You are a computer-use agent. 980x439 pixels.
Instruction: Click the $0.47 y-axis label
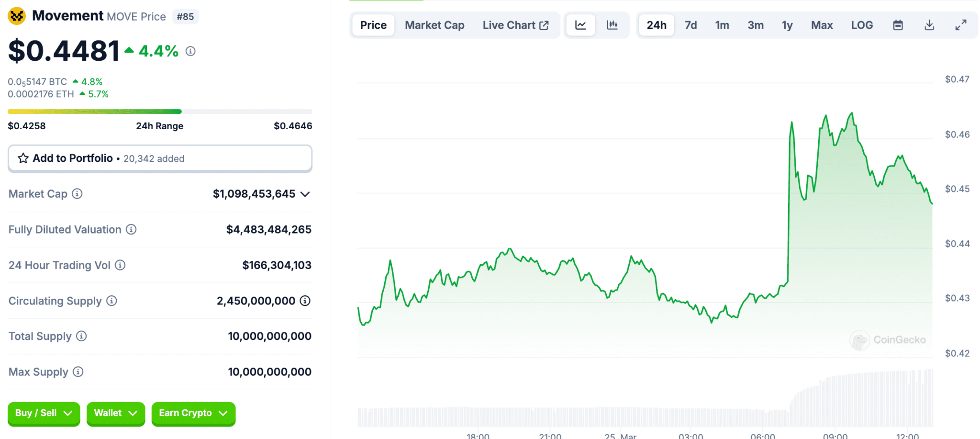958,79
